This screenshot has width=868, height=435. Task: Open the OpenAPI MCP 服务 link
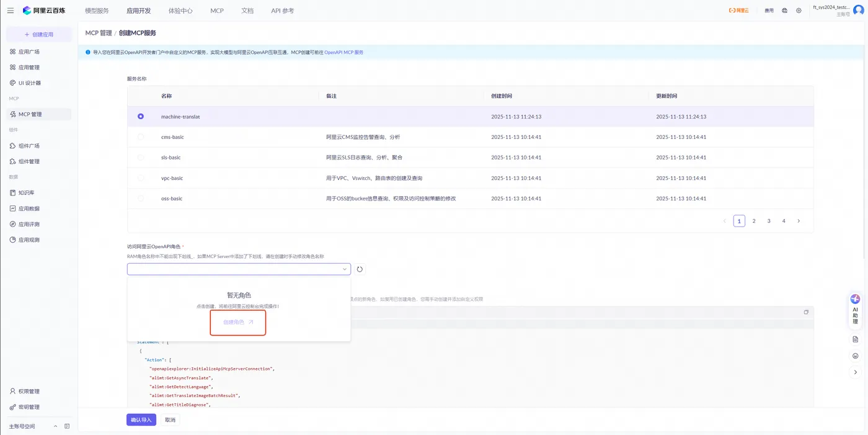click(344, 52)
